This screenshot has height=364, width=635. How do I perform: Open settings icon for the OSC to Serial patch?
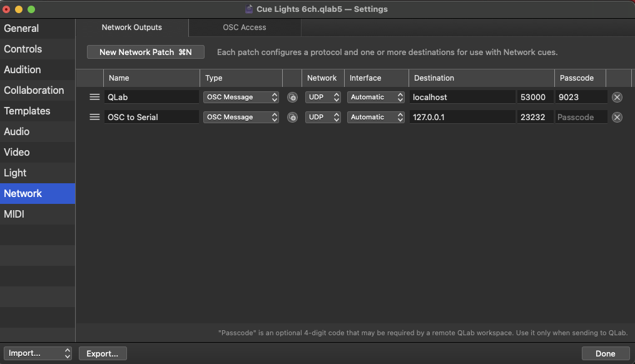point(292,117)
